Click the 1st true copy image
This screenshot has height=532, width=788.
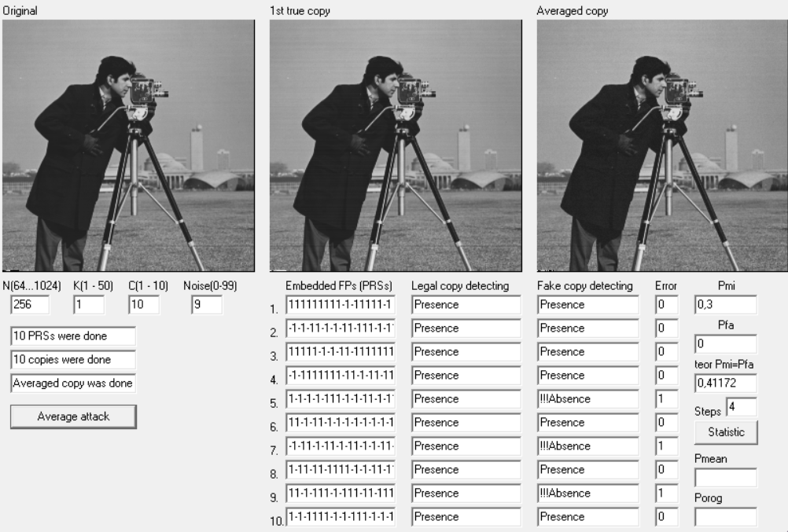396,145
